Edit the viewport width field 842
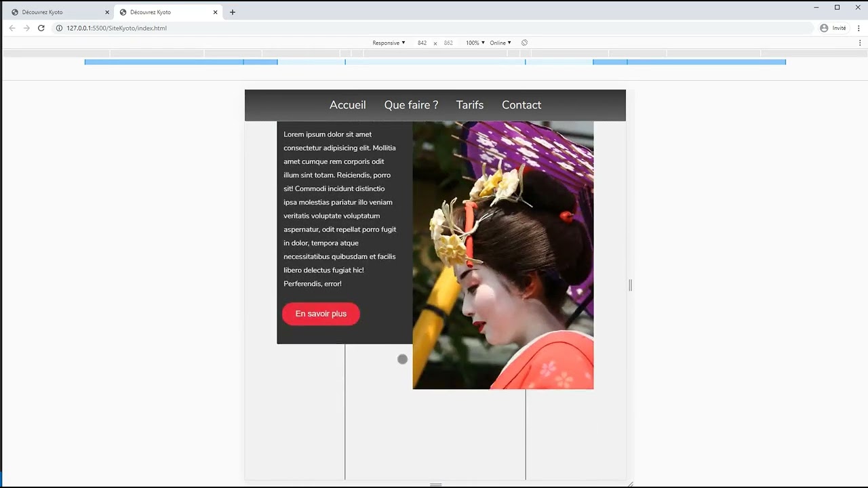 (x=422, y=43)
